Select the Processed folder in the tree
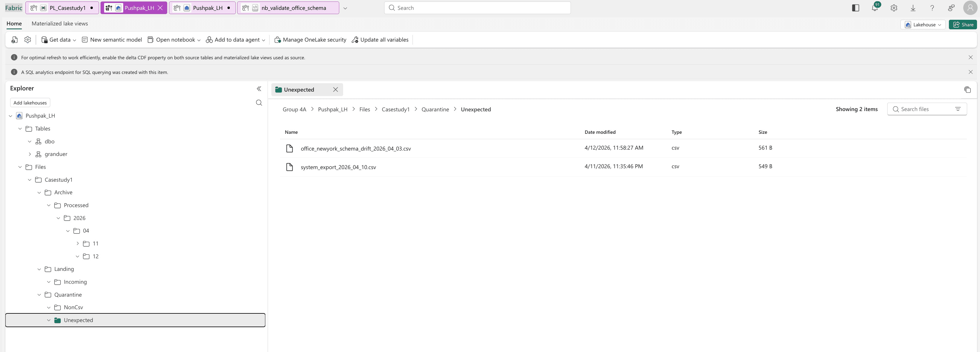 click(76, 206)
